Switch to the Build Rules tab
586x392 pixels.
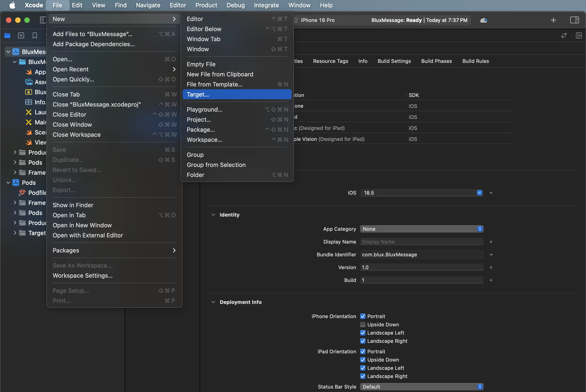(475, 61)
